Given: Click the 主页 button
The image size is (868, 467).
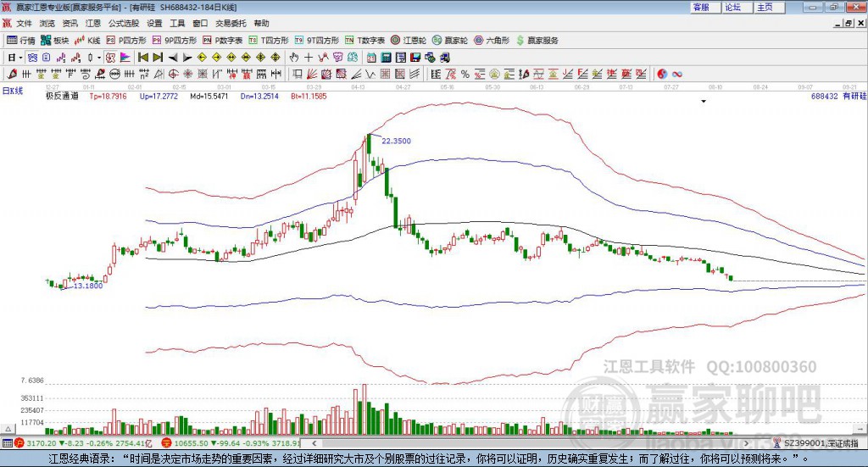Looking at the screenshot, I should pyautogui.click(x=768, y=7).
